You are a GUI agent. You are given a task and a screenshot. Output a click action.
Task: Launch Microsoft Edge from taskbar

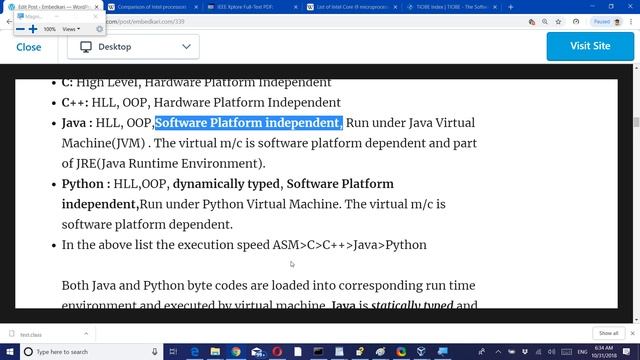(x=195, y=351)
